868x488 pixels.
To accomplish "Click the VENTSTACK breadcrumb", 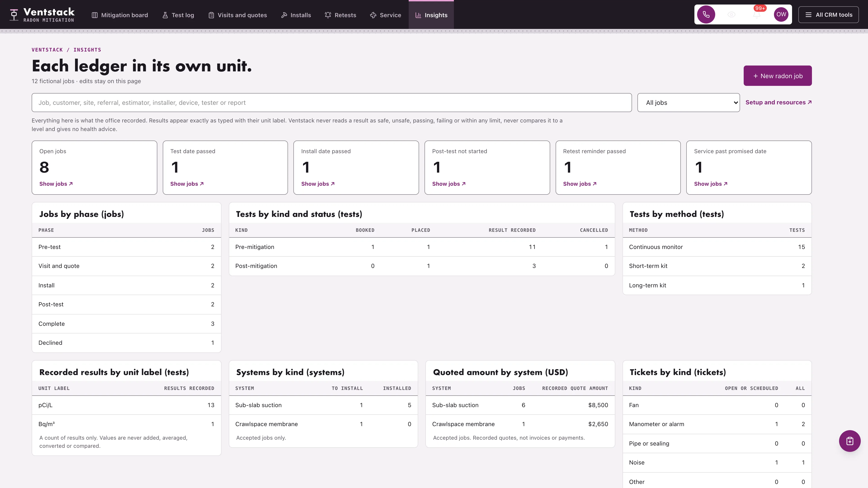I will coord(47,50).
